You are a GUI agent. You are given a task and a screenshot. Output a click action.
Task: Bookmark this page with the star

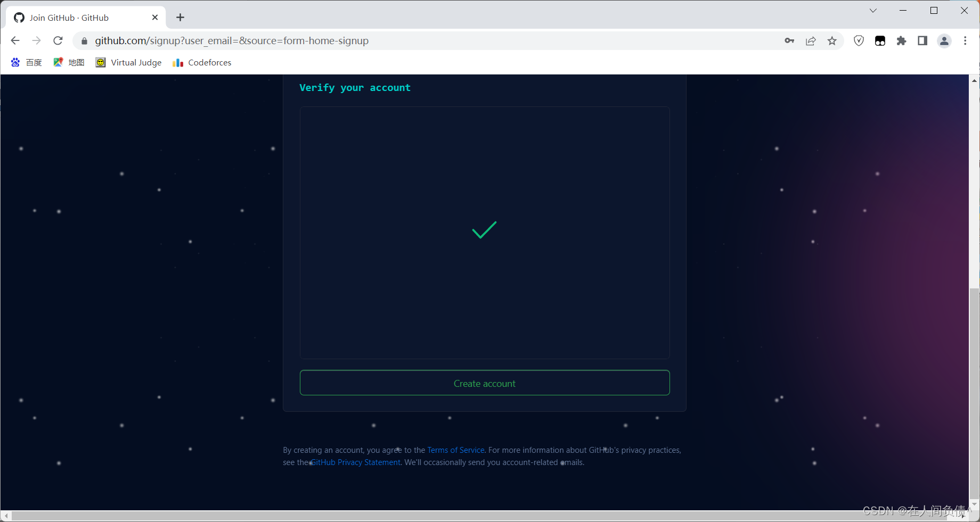832,41
